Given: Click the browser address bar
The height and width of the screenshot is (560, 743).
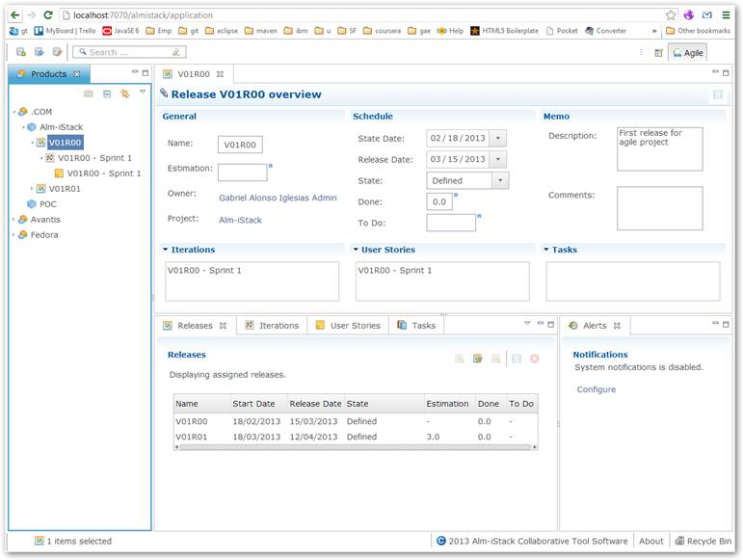Looking at the screenshot, I should pos(360,15).
